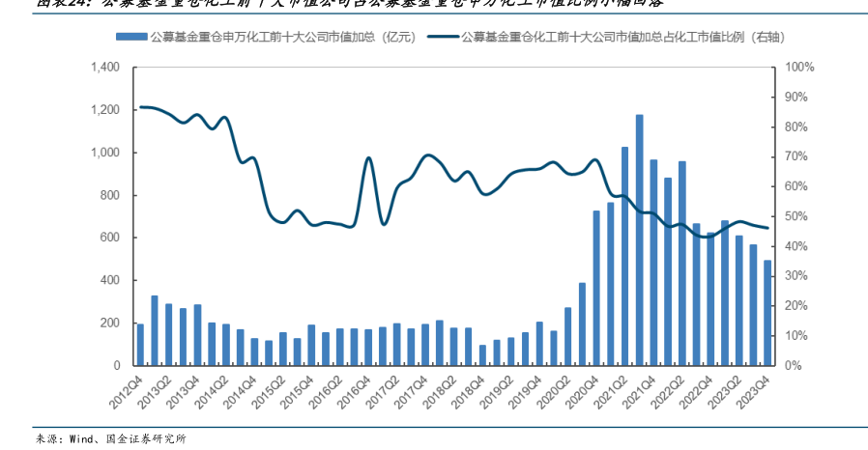Image resolution: width=868 pixels, height=450 pixels.
Task: Click the 0% right axis label
Action: click(x=795, y=366)
